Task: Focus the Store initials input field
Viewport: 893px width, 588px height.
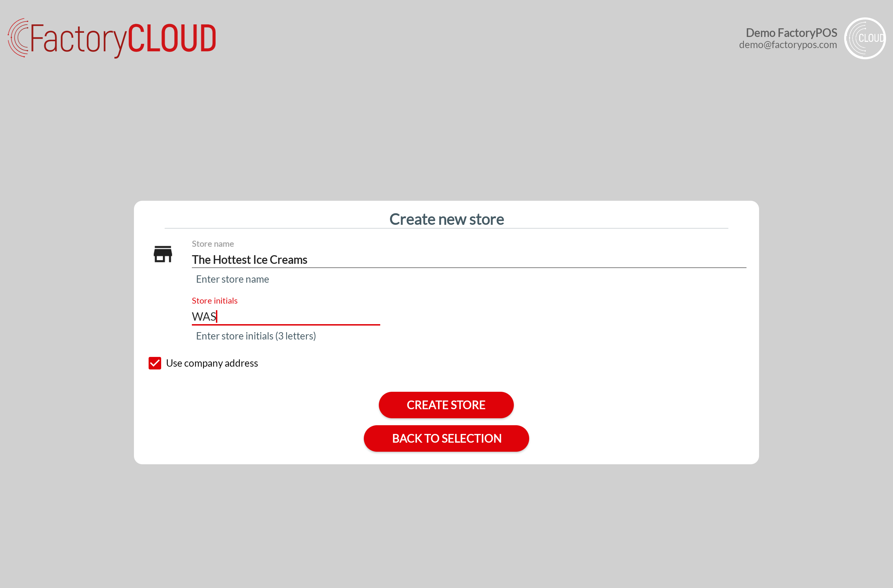Action: [300, 316]
